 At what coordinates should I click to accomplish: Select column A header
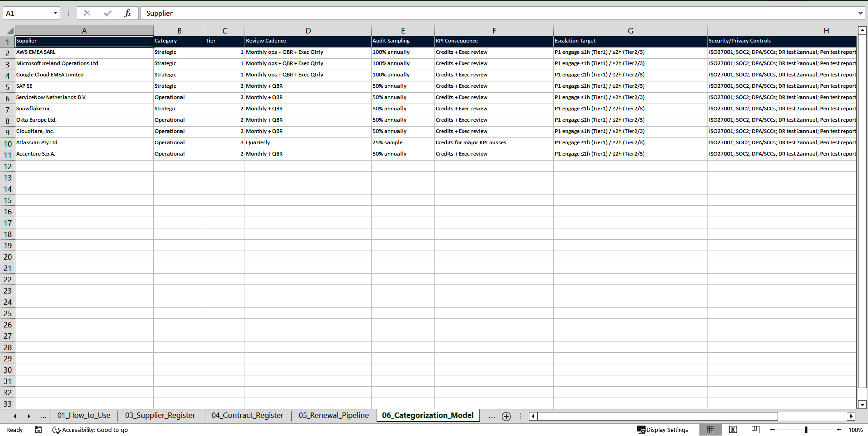tap(84, 31)
